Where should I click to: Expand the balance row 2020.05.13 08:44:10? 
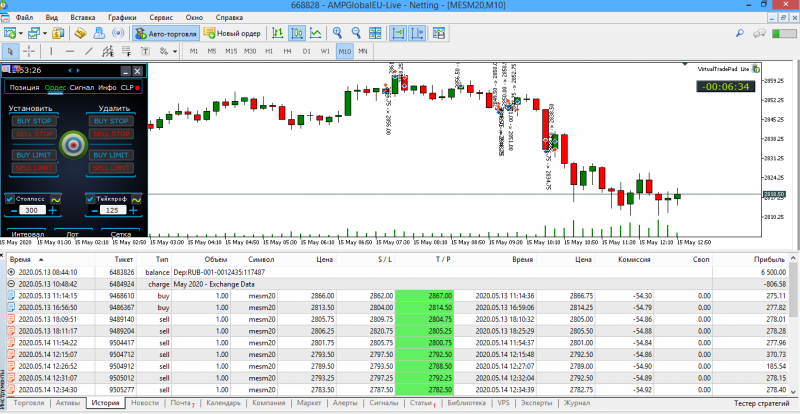click(12, 273)
